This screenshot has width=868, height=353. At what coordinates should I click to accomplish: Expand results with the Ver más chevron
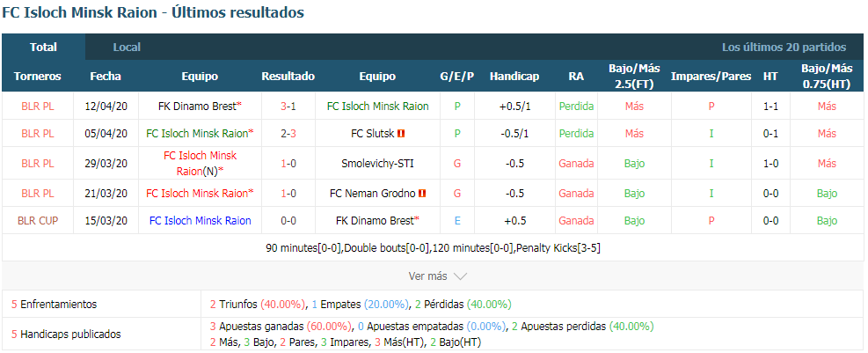460,276
